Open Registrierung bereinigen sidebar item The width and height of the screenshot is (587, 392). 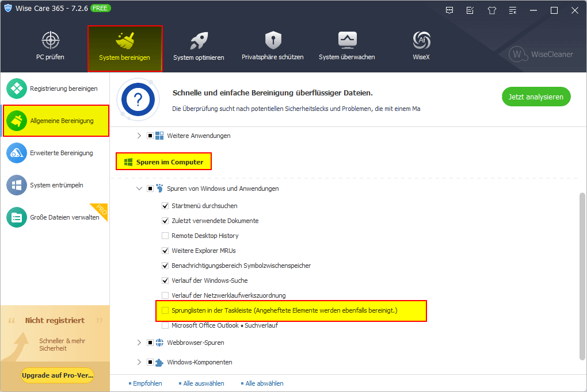[55, 89]
